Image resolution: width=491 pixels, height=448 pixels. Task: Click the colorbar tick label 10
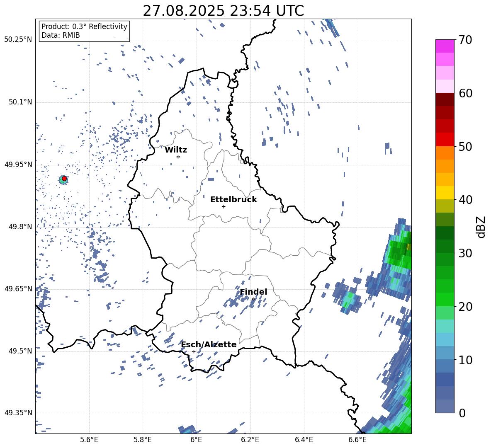click(x=465, y=360)
